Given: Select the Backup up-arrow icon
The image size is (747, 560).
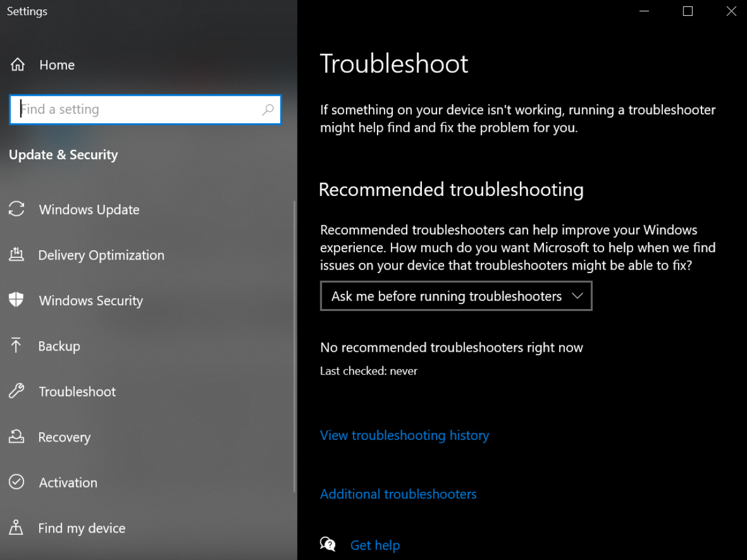Looking at the screenshot, I should (x=17, y=345).
